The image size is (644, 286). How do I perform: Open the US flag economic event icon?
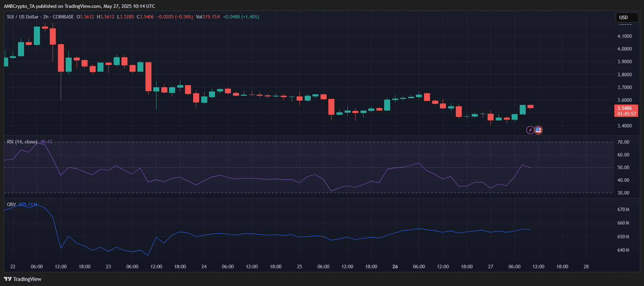point(538,130)
